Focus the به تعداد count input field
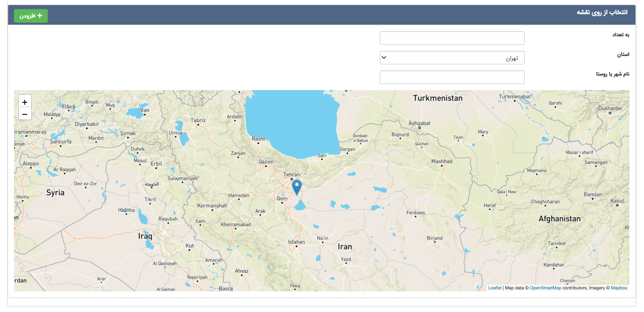644x312 pixels. (452, 38)
